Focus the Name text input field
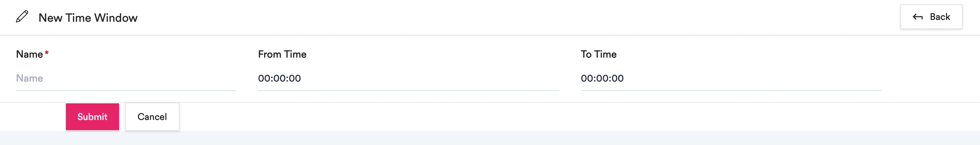 point(126,78)
